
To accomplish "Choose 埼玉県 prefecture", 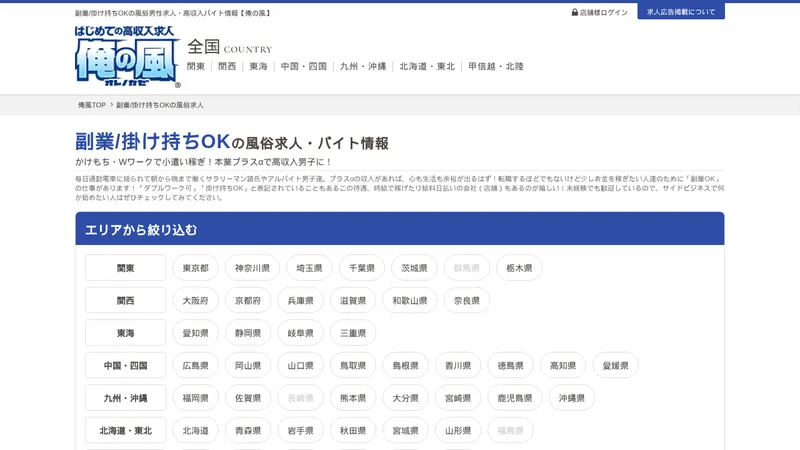I will 309,268.
